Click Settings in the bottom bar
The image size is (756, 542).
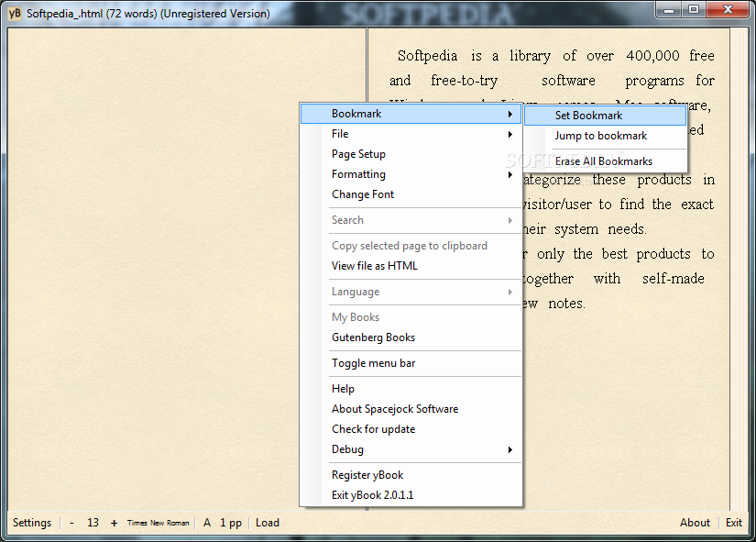coord(32,523)
